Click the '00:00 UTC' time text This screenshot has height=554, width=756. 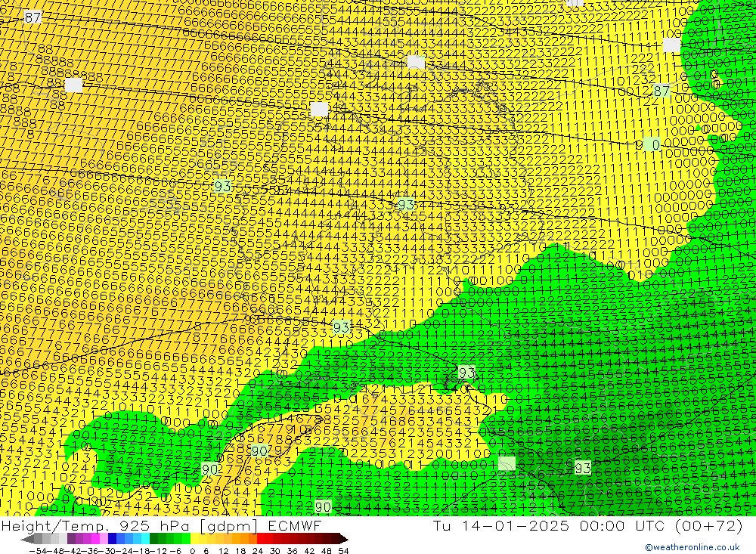click(x=622, y=525)
